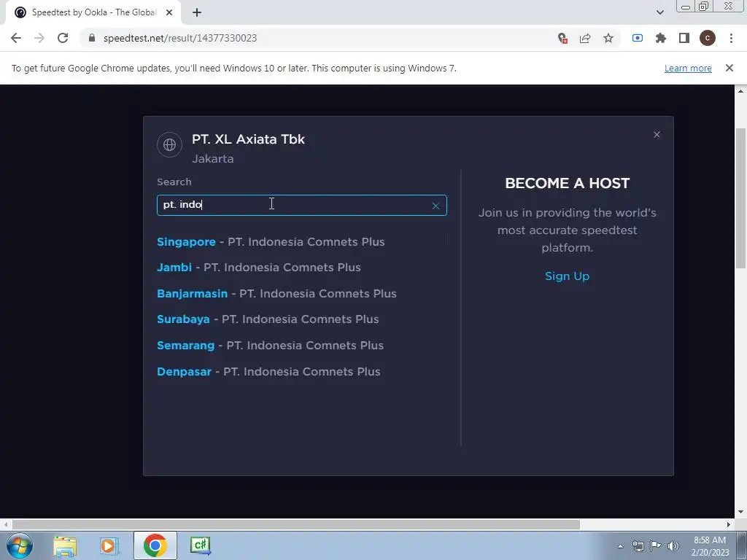The image size is (747, 560).
Task: Close the Speedtest by Ookla tab
Action: pyautogui.click(x=169, y=13)
